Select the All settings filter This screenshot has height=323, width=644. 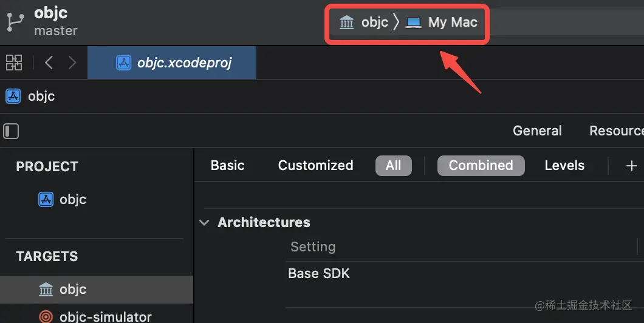pyautogui.click(x=393, y=165)
